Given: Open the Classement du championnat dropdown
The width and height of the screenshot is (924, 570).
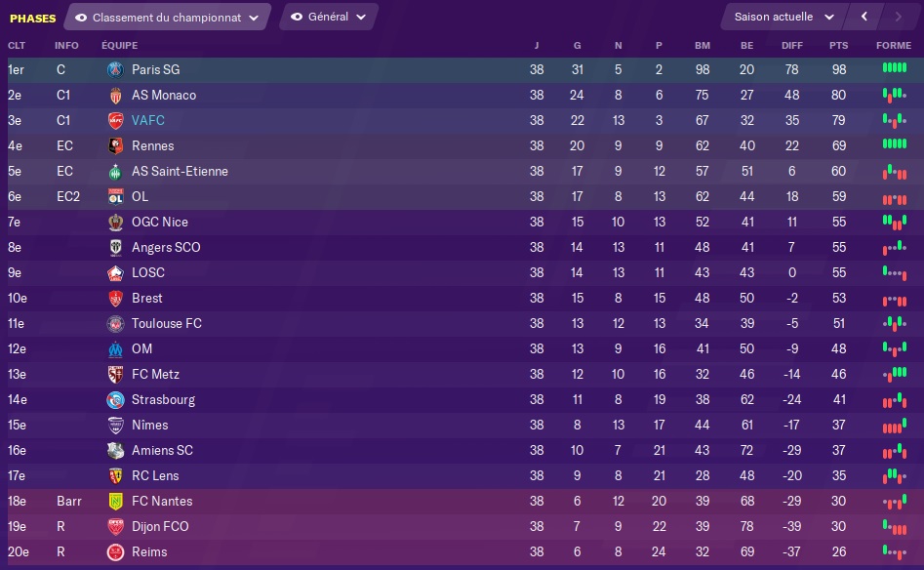Looking at the screenshot, I should [x=168, y=18].
